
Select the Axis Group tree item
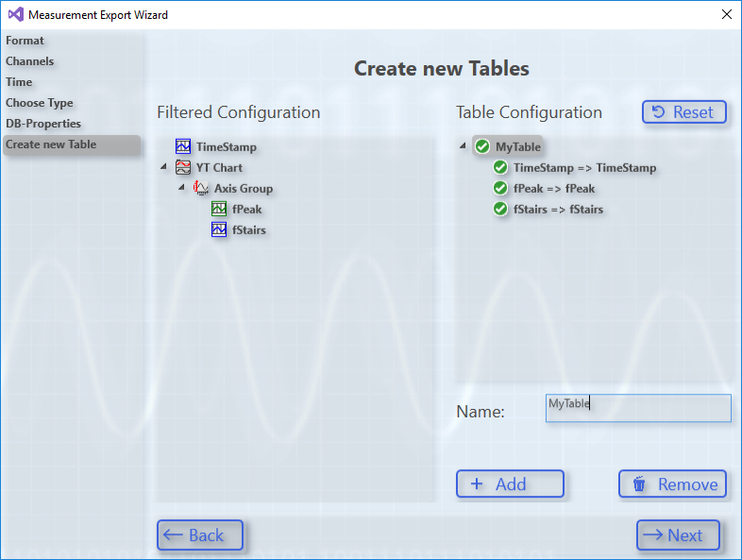(x=244, y=189)
